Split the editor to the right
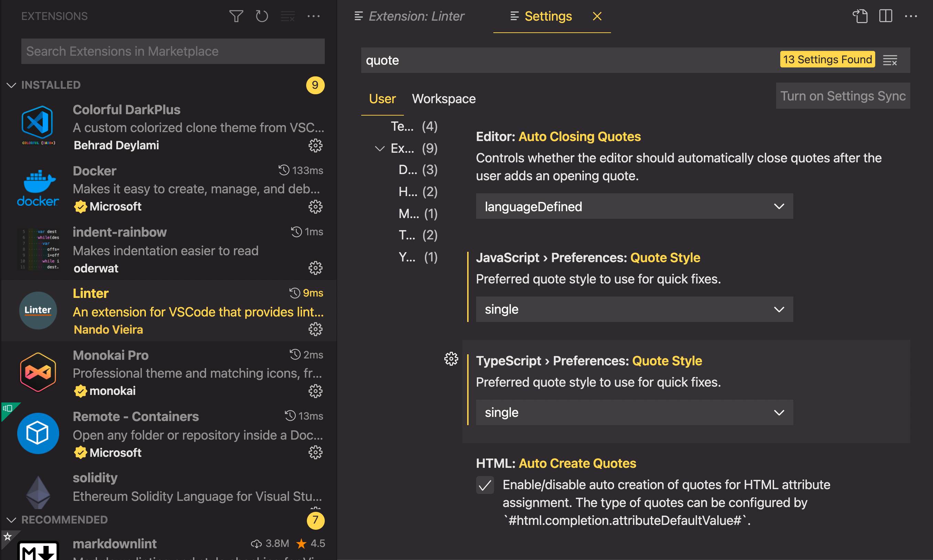The image size is (933, 560). pos(886,16)
